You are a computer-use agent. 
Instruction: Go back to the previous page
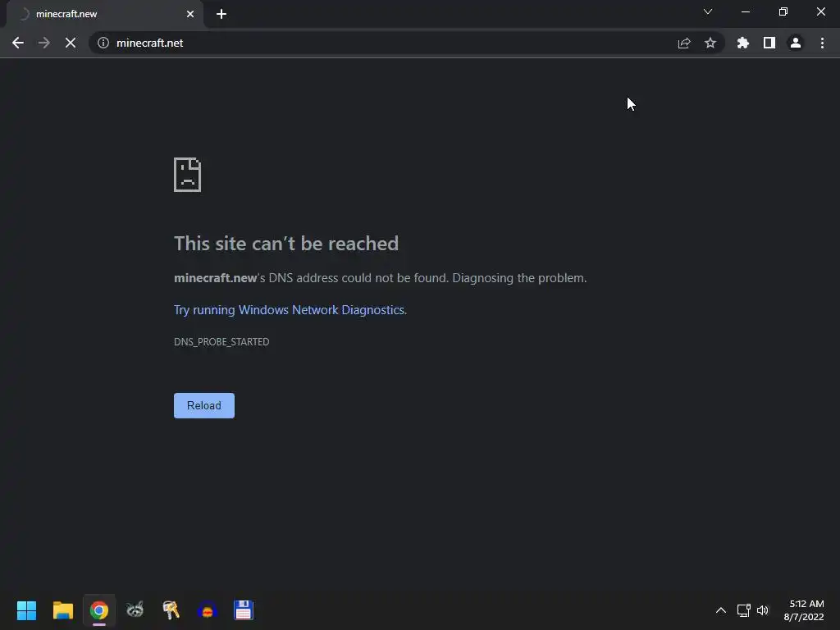click(18, 43)
